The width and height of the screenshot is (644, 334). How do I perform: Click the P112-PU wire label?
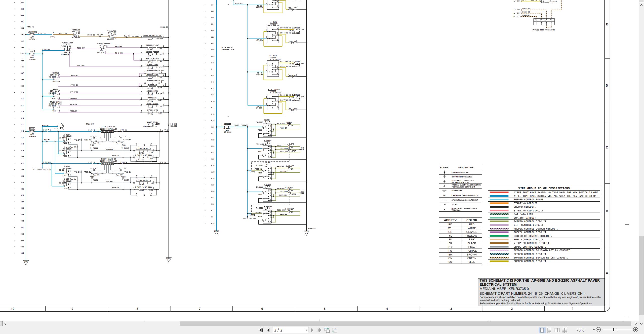(x=30, y=27)
